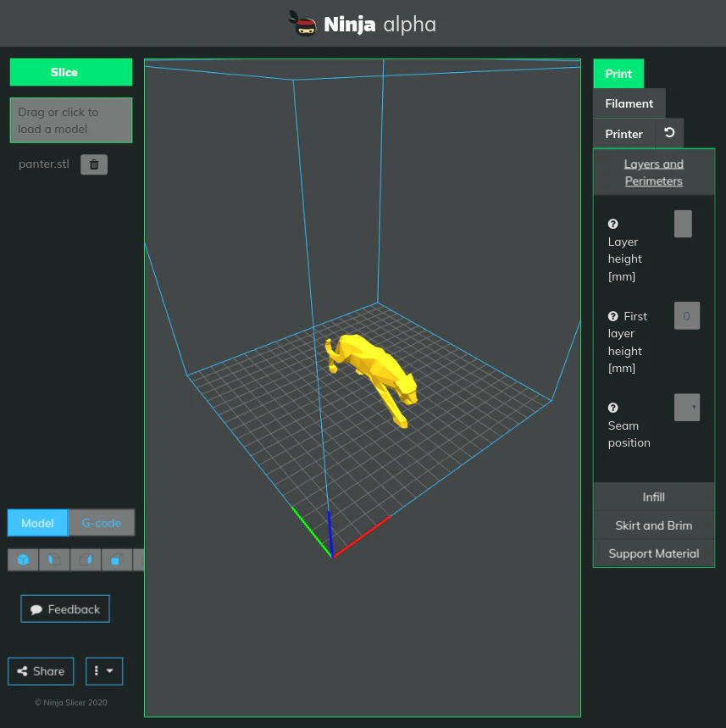Open the Seam position dropdown
This screenshot has height=728, width=726.
687,408
